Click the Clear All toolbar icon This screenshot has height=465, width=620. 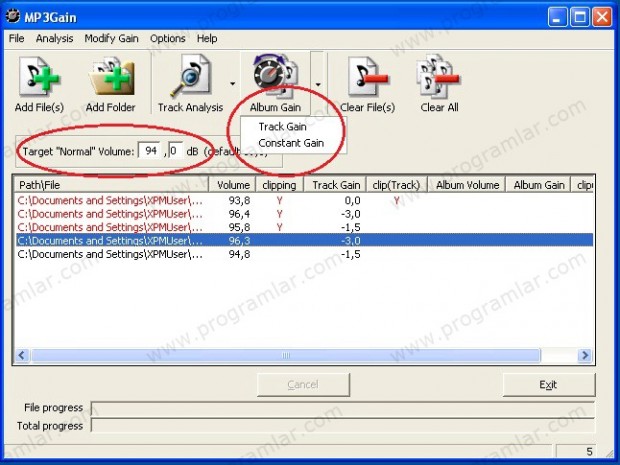439,76
